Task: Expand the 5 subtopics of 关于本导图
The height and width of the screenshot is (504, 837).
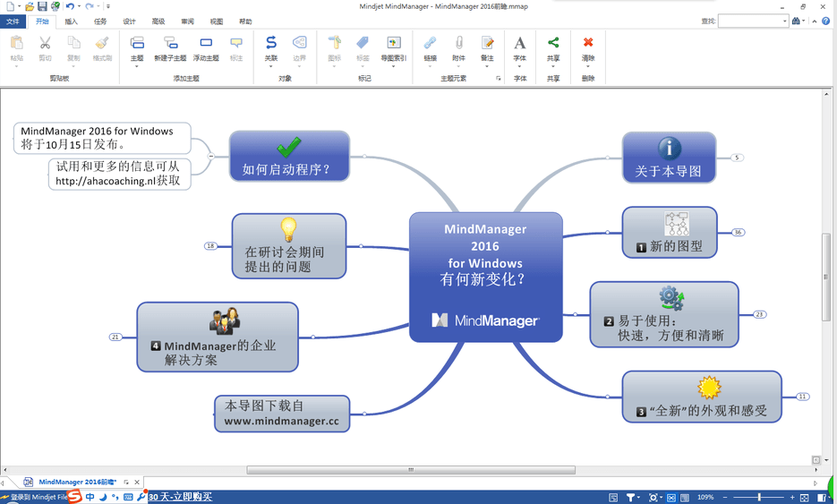Action: (737, 158)
